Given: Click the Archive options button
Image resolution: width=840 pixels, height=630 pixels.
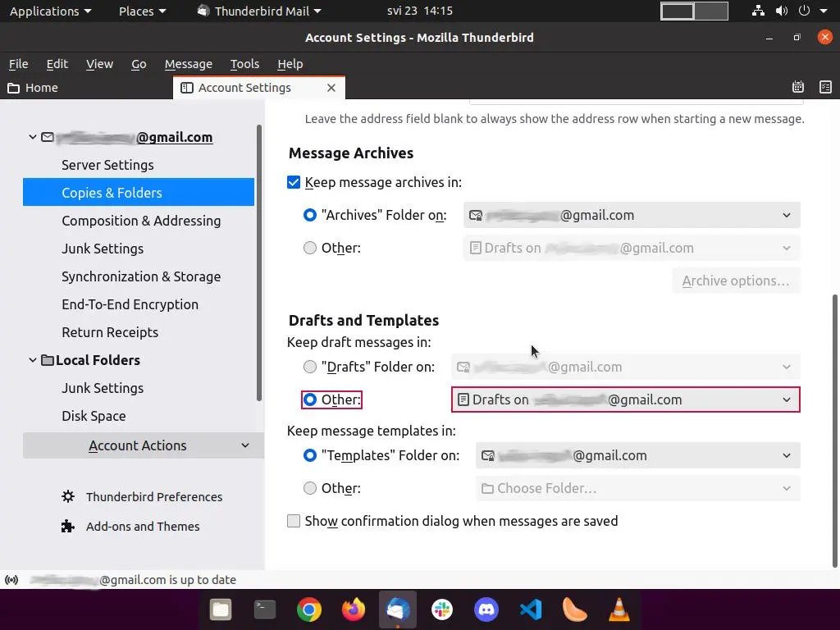Looking at the screenshot, I should [x=735, y=280].
